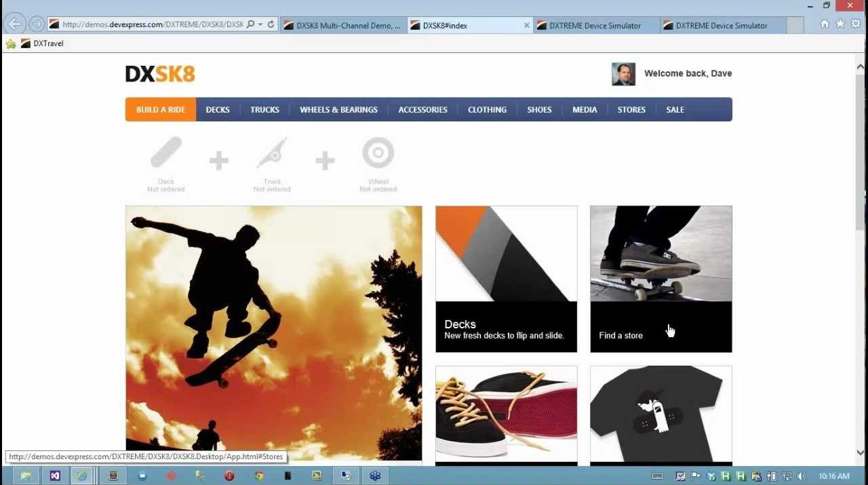The image size is (868, 485).
Task: Click the DXSK8 logo
Action: (x=160, y=74)
